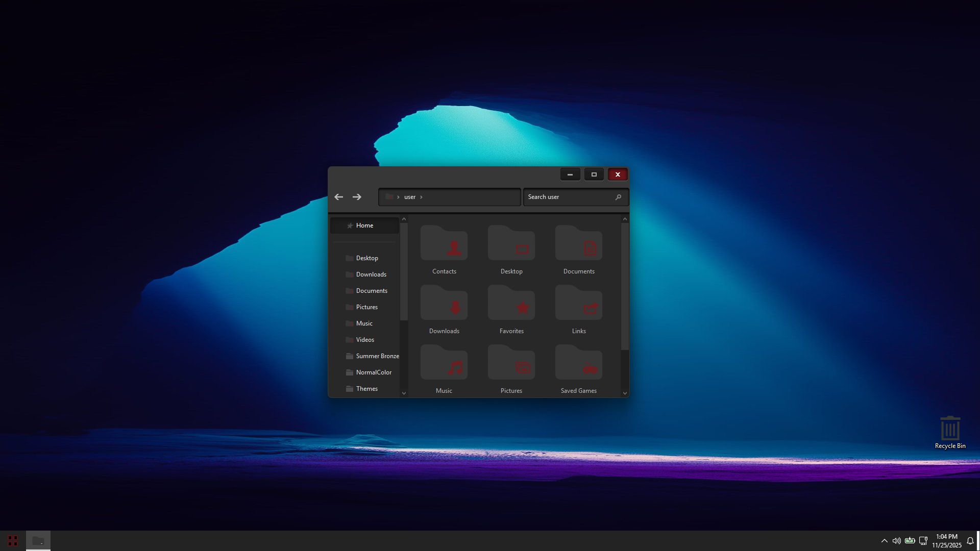Open the Links folder icon
This screenshot has width=980, height=551.
coord(578,304)
